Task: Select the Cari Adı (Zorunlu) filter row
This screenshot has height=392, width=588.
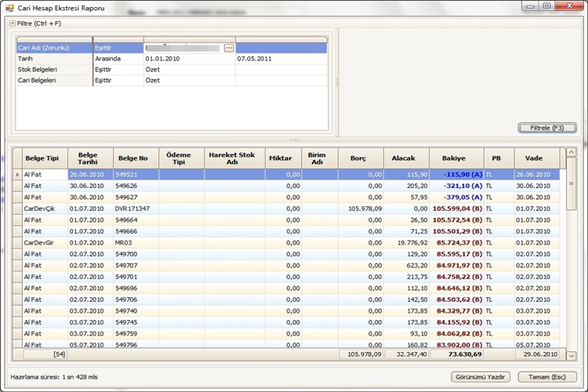Action: click(x=172, y=48)
